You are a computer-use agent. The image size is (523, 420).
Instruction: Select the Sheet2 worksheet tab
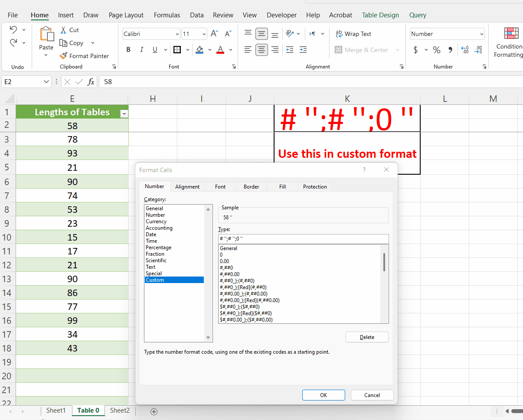tap(119, 410)
